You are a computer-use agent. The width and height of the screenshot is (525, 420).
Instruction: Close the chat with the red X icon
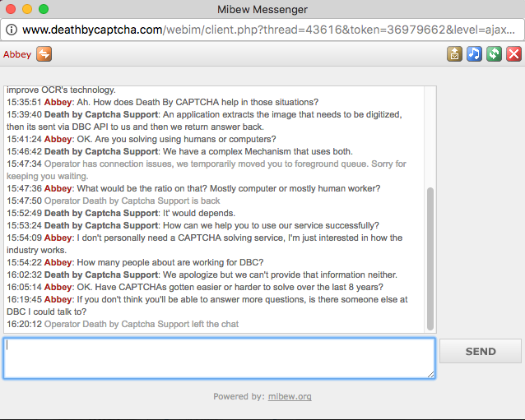[x=513, y=54]
